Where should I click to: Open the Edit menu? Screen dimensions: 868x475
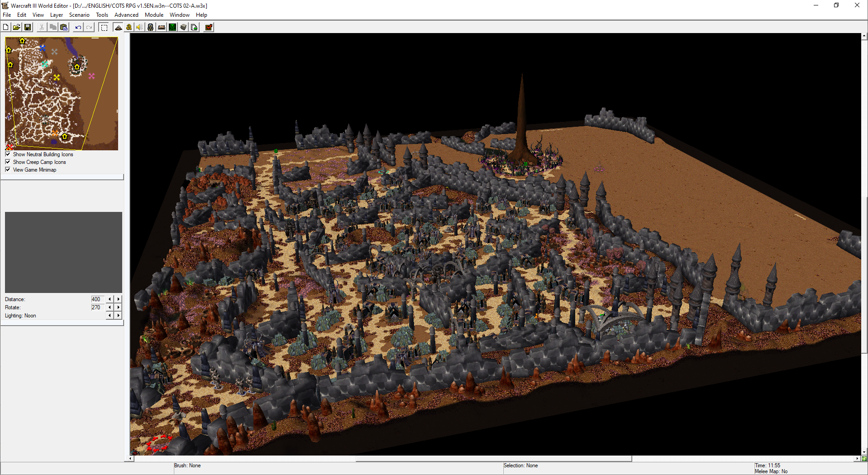tap(22, 15)
